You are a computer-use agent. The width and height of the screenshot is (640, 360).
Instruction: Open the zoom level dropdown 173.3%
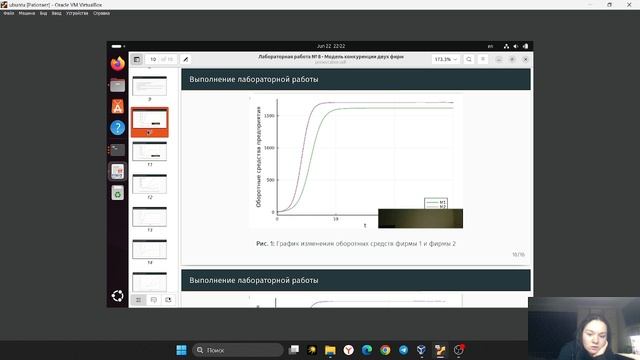(445, 60)
